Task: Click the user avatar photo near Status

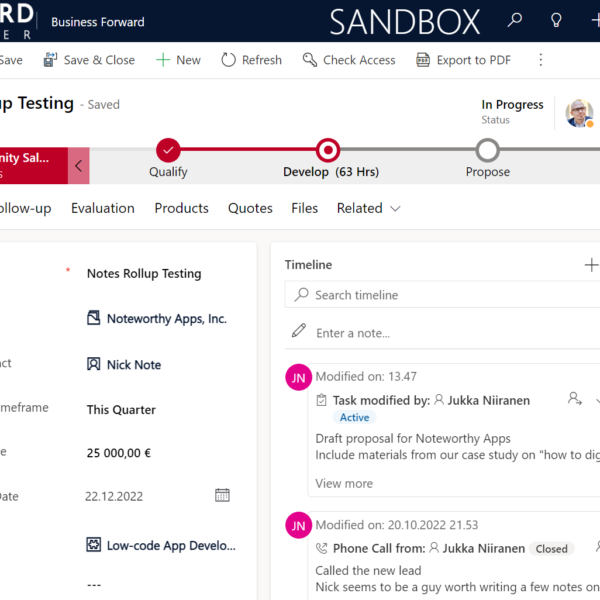Action: 579,113
